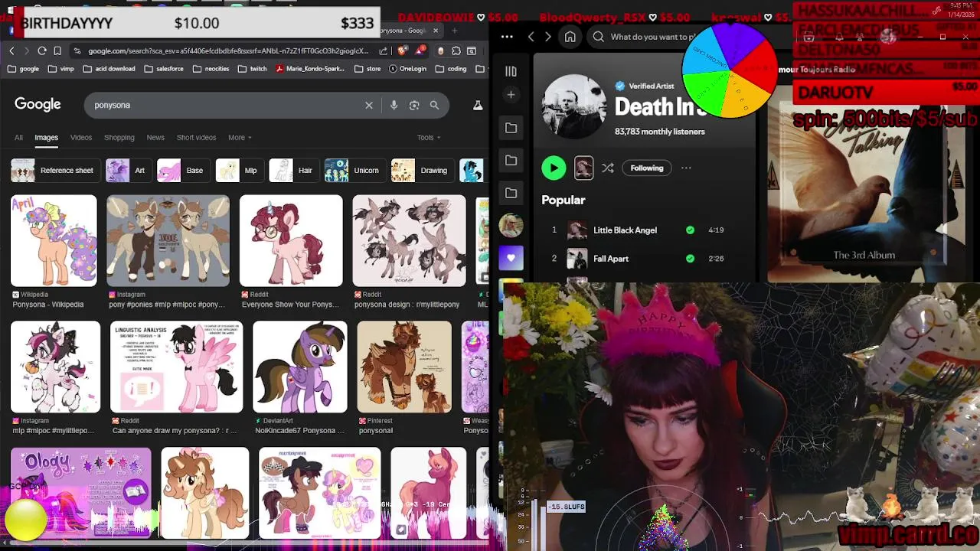Open the google bookmarks folder

coord(24,69)
